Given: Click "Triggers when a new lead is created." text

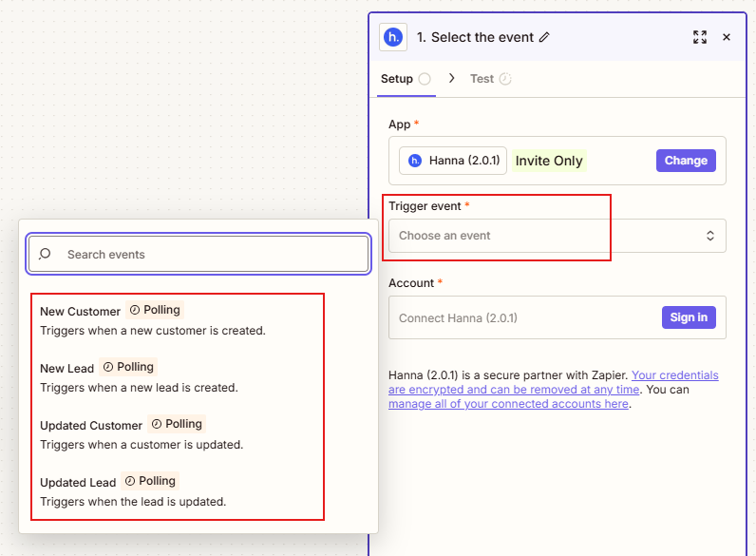Looking at the screenshot, I should click(x=139, y=388).
